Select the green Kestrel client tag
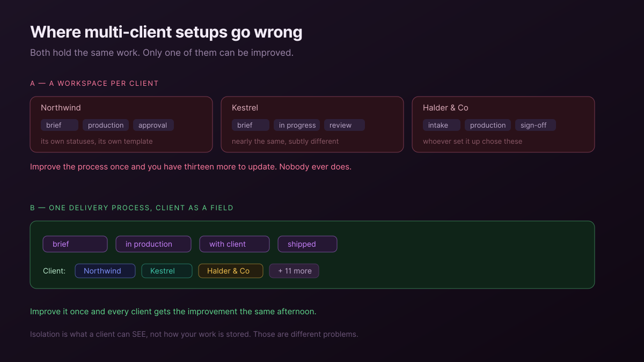The image size is (644, 362). pyautogui.click(x=167, y=271)
